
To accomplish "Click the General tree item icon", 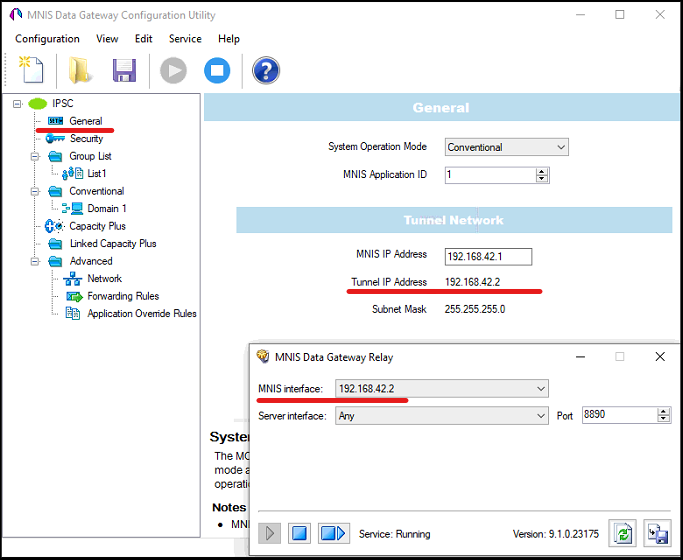I will (55, 121).
